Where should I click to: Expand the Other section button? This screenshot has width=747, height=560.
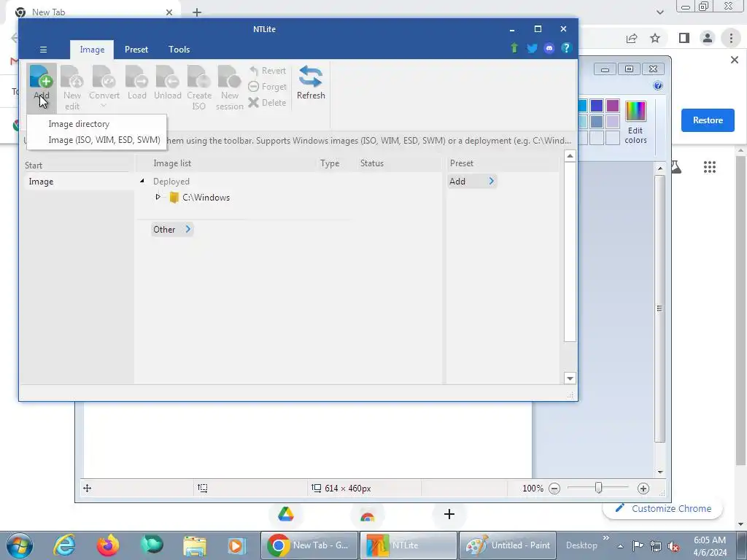[x=172, y=230]
